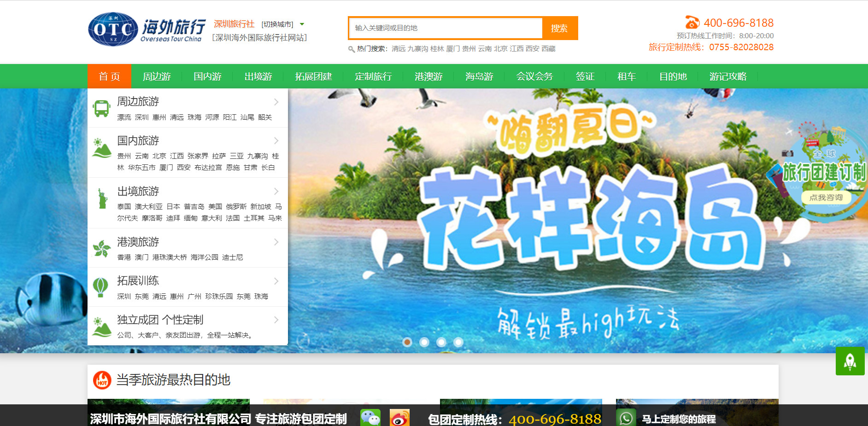868x426 pixels.
Task: Select the first carousel indicator dot
Action: click(407, 342)
